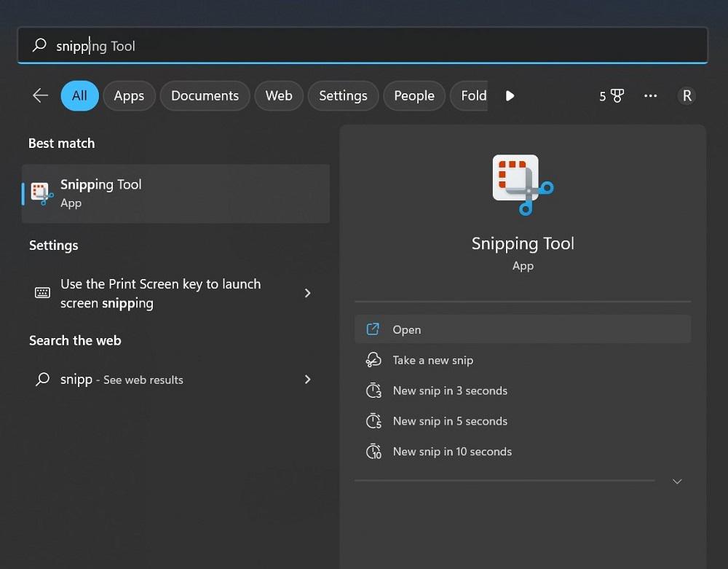
Task: Click the back arrow icon
Action: (40, 95)
